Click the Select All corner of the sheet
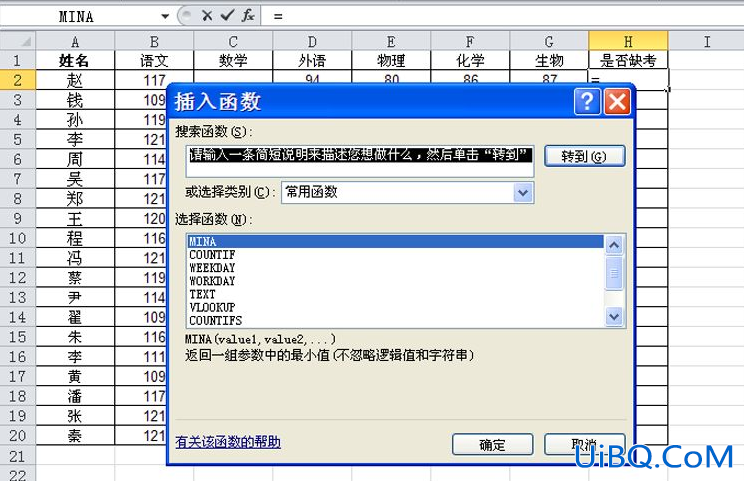Viewport: 744px width, 481px height. coord(18,41)
